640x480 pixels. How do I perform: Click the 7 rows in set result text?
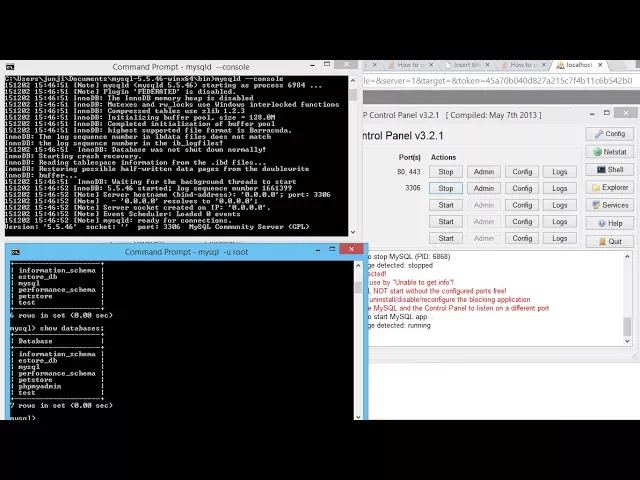(61, 405)
